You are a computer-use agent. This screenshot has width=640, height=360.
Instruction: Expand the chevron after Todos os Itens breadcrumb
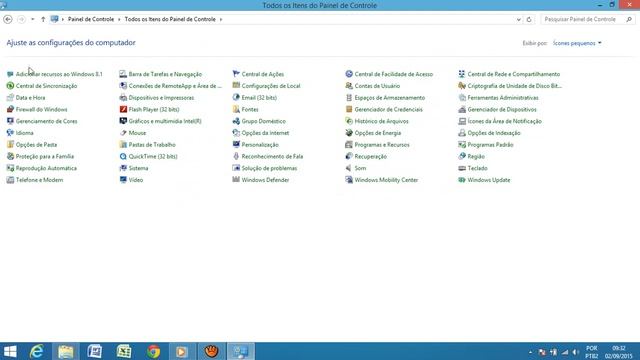221,19
